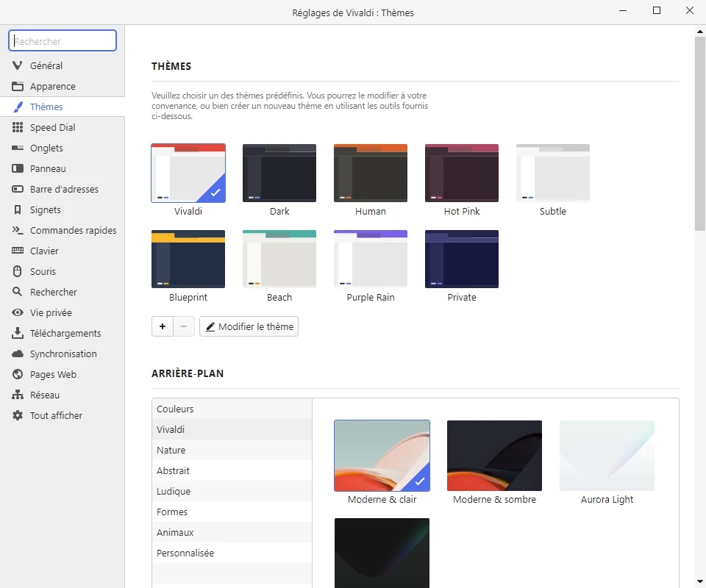Select the Subtle theme

click(553, 173)
